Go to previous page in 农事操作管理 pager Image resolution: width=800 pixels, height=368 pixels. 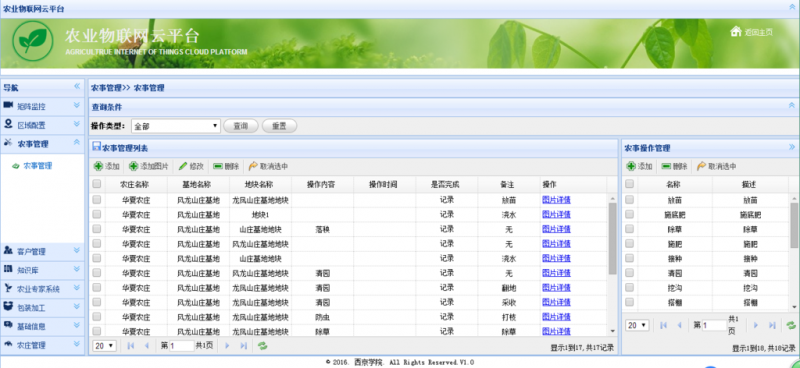tap(679, 325)
